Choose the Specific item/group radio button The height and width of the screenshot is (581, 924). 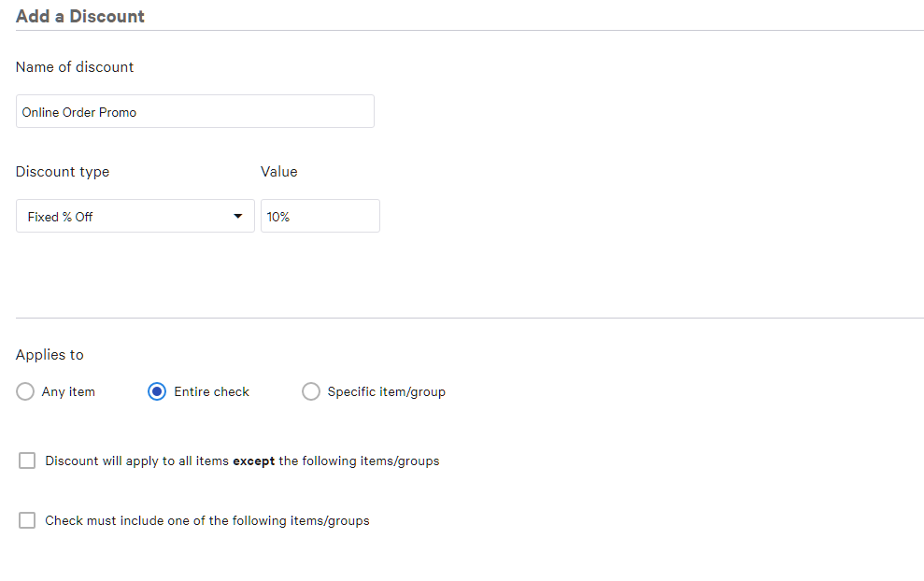point(311,392)
